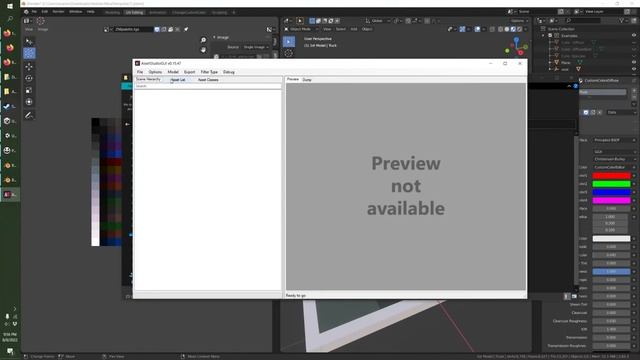Select rendered viewport shading mode icon
640x360 pixels.
(519, 29)
